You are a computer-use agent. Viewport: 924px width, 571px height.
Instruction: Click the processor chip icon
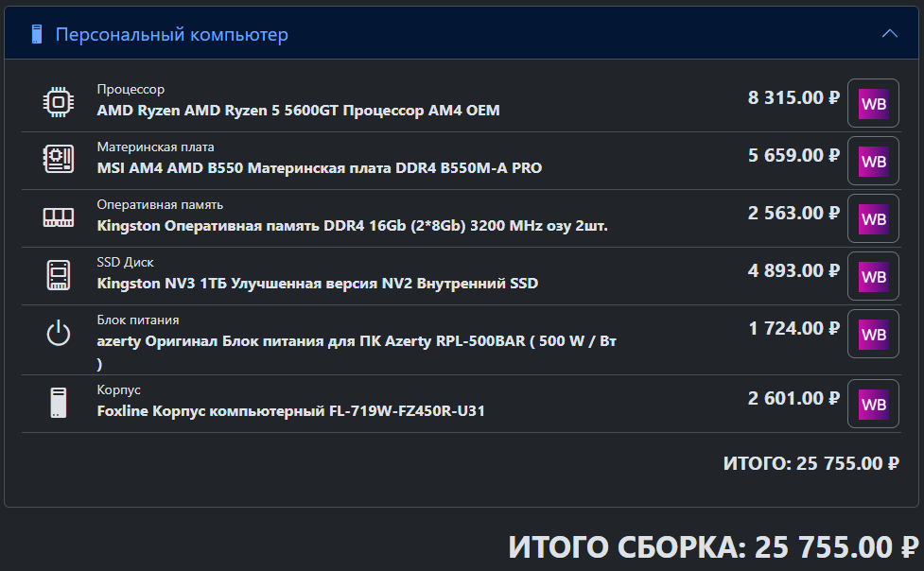[59, 102]
